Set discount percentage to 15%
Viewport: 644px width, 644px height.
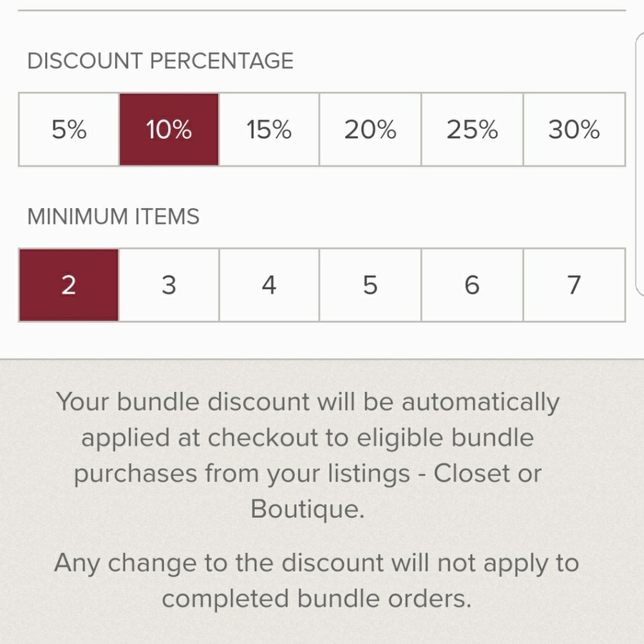[269, 129]
